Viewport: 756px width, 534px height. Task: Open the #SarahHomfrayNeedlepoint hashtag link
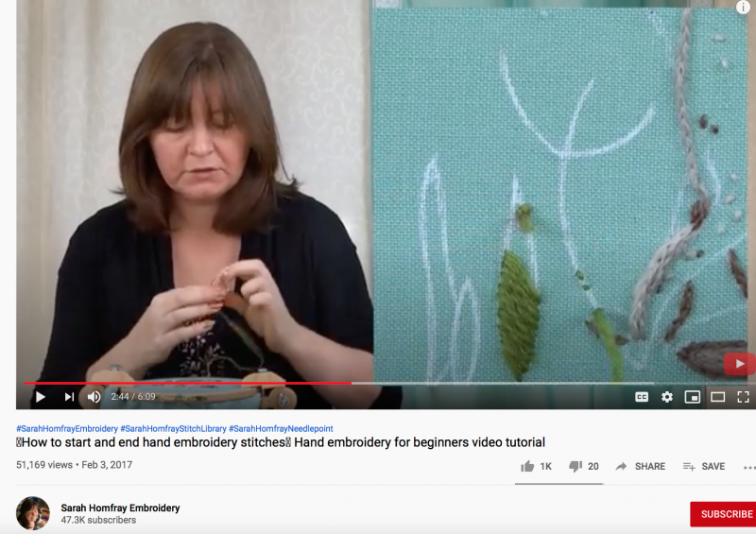pyautogui.click(x=281, y=428)
